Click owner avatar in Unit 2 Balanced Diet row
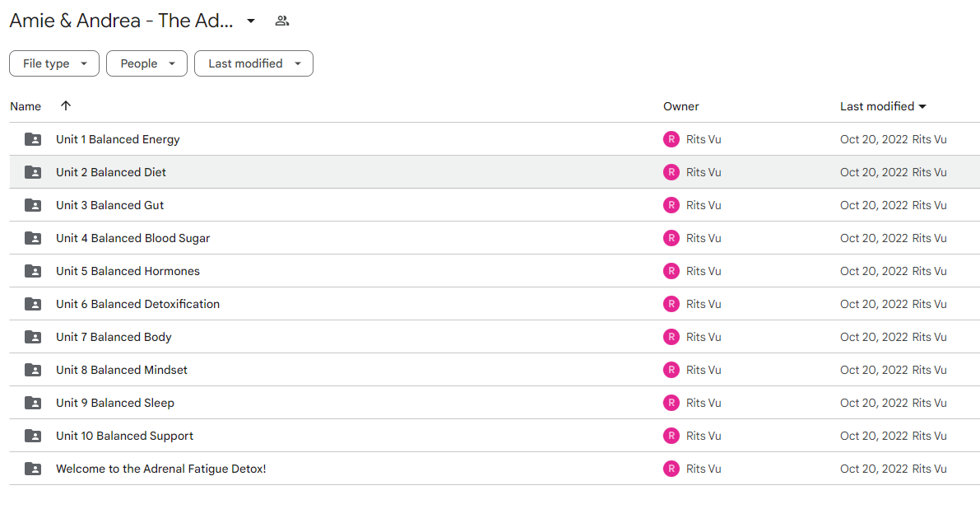The image size is (980, 509). 671,172
